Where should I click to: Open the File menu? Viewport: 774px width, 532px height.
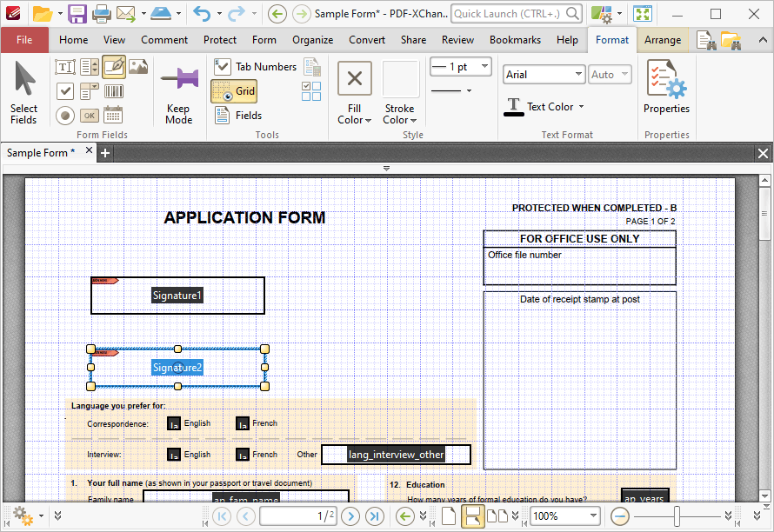(x=24, y=40)
